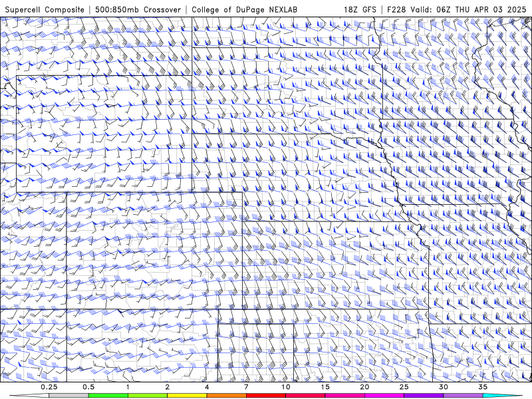Select the red 7–10 colorbar segment
The width and height of the screenshot is (532, 399).
click(265, 396)
